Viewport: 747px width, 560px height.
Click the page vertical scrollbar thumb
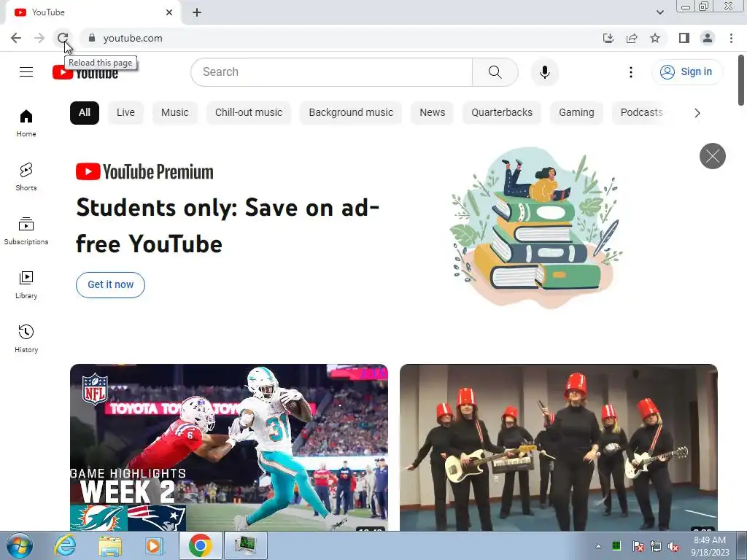click(741, 80)
